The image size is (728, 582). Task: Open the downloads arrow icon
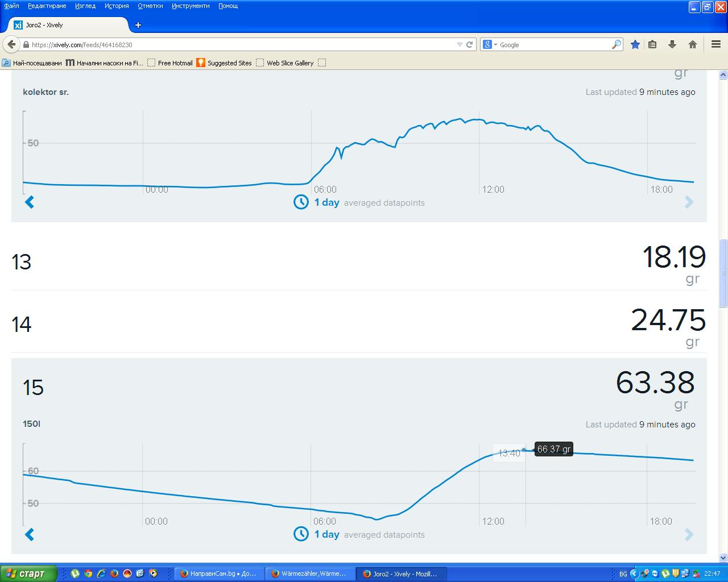point(672,44)
